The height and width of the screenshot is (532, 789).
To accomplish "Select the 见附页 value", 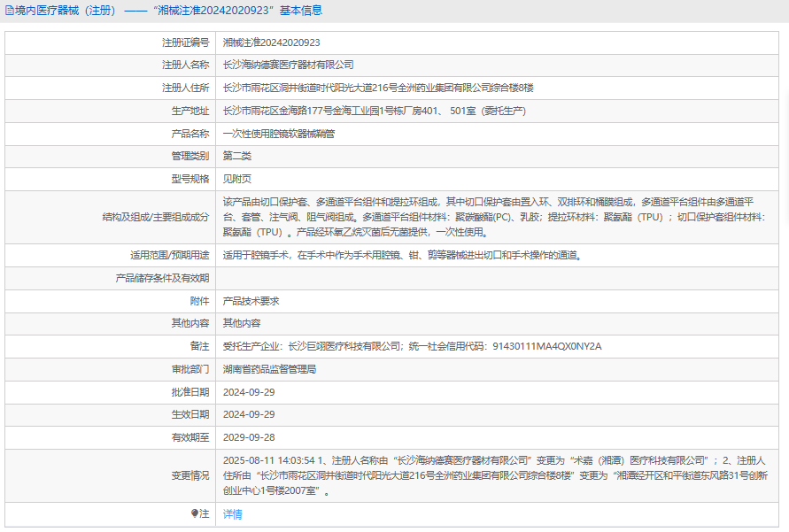I will point(237,179).
